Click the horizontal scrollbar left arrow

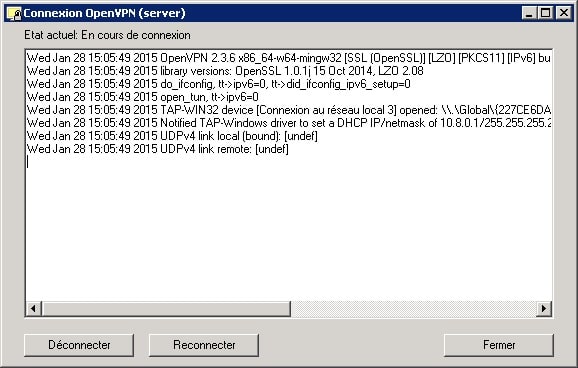[34, 309]
